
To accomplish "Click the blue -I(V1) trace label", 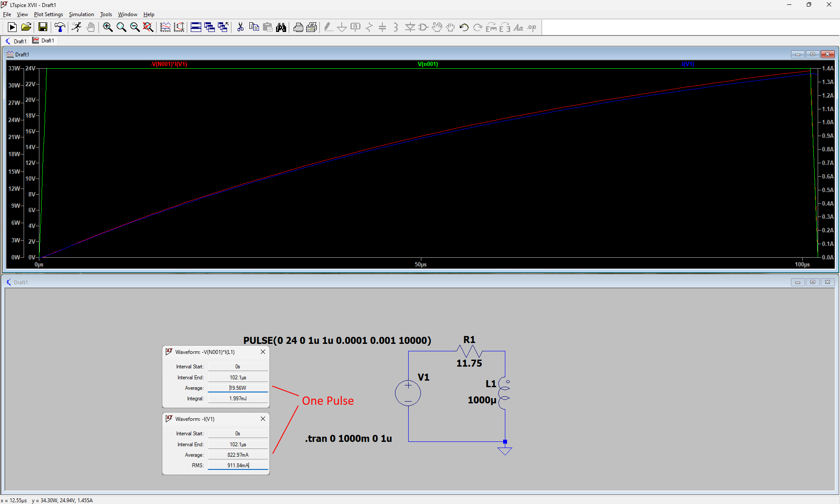I will coord(687,64).
